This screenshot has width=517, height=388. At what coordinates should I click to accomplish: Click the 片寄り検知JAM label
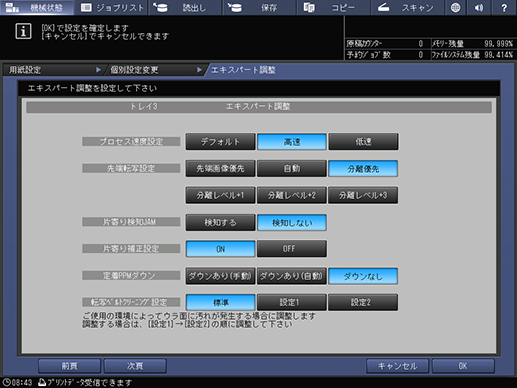131,222
